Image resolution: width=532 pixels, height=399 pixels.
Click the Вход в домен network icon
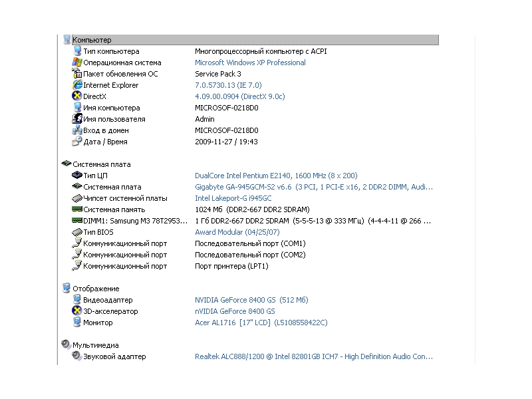[x=77, y=130]
